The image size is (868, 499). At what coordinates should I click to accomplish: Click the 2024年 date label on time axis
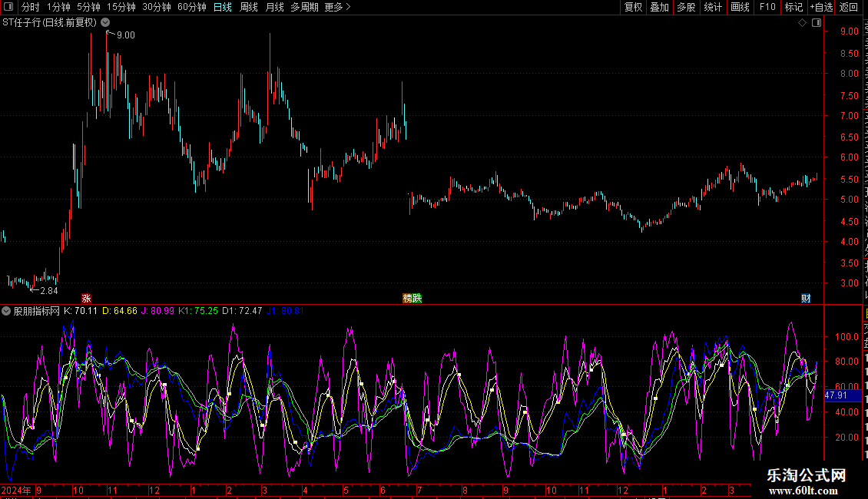click(x=16, y=490)
